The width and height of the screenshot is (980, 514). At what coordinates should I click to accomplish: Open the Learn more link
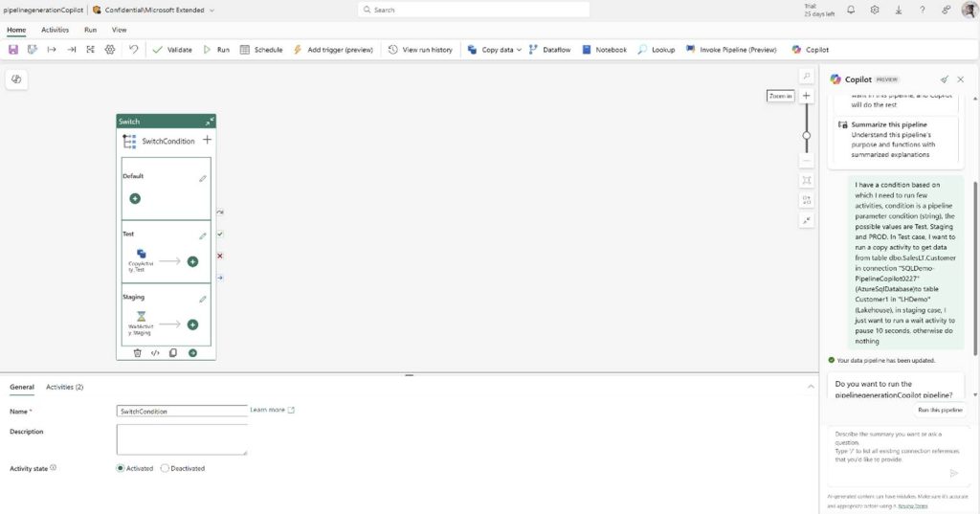[x=272, y=411]
